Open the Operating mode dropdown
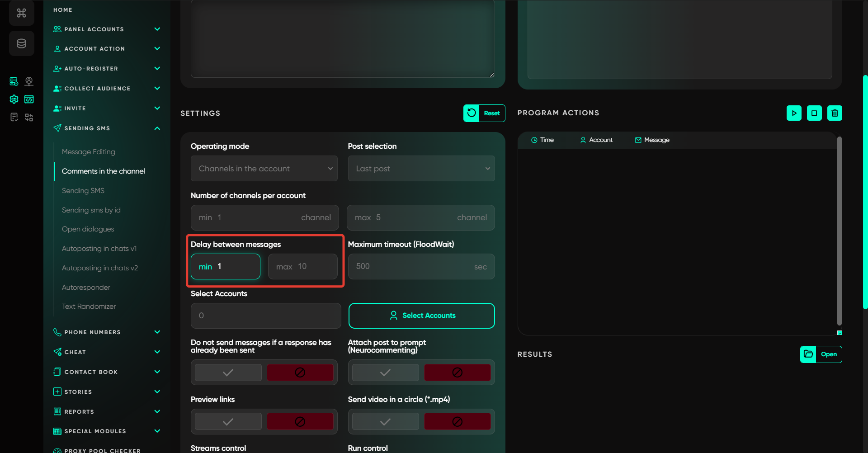This screenshot has height=453, width=868. [264, 169]
